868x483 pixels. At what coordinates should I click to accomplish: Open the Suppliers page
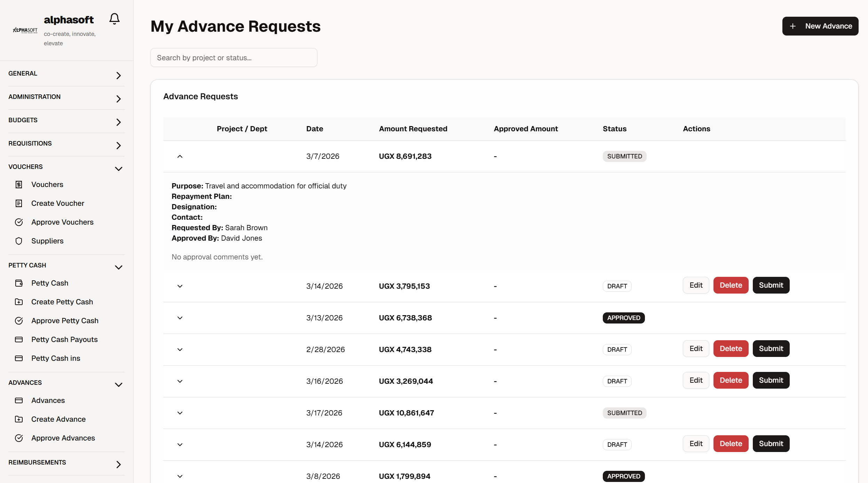[47, 241]
